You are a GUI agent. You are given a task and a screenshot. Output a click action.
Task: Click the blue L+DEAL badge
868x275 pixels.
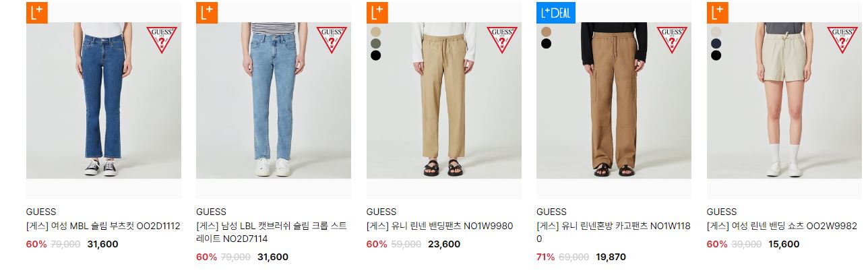coord(556,13)
